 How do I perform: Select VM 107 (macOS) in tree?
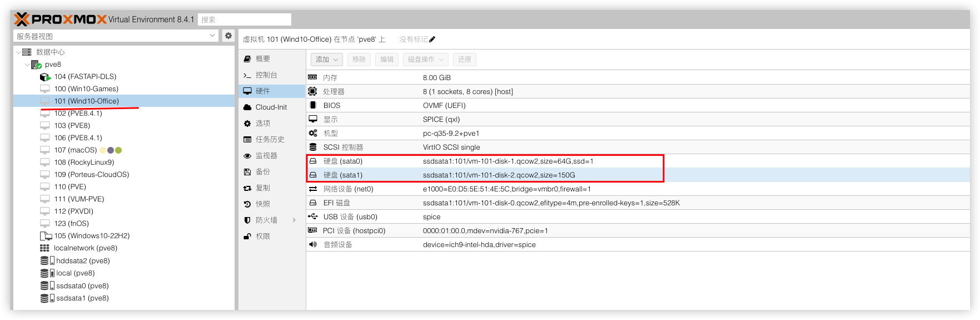point(76,150)
